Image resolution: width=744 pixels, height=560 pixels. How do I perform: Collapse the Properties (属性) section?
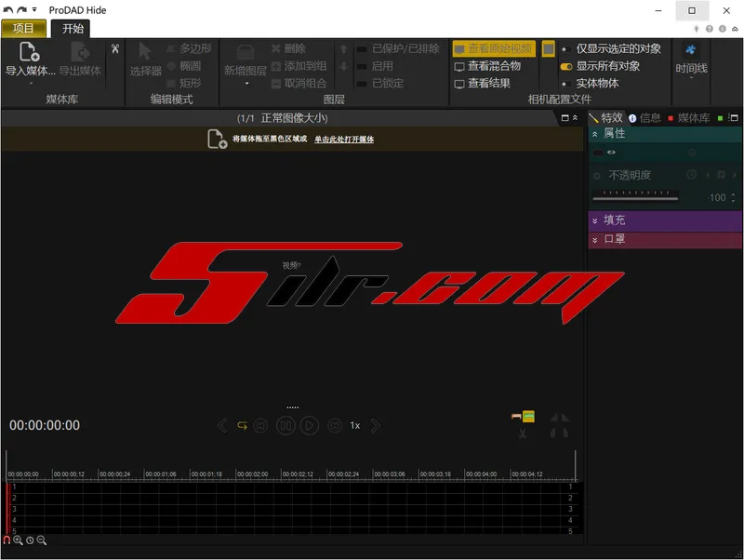(x=594, y=134)
